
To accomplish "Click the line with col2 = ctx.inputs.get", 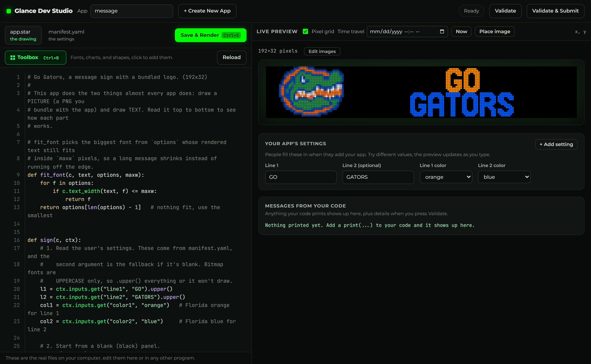I will pos(101,321).
